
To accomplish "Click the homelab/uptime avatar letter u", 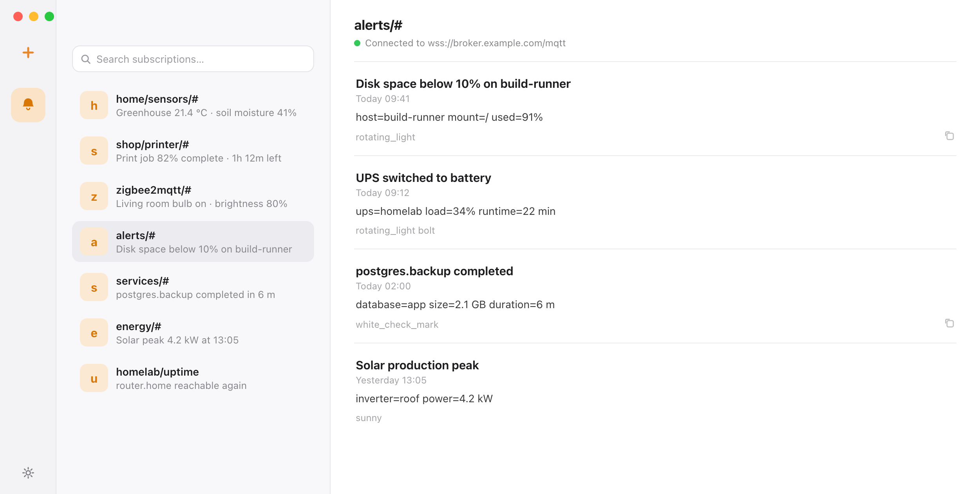I will click(94, 378).
